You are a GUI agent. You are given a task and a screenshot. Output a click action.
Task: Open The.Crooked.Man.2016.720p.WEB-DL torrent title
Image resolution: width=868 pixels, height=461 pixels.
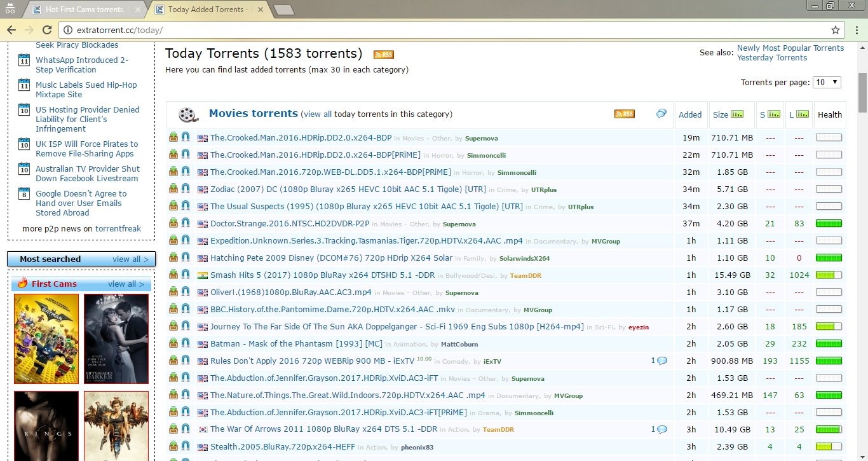point(330,172)
